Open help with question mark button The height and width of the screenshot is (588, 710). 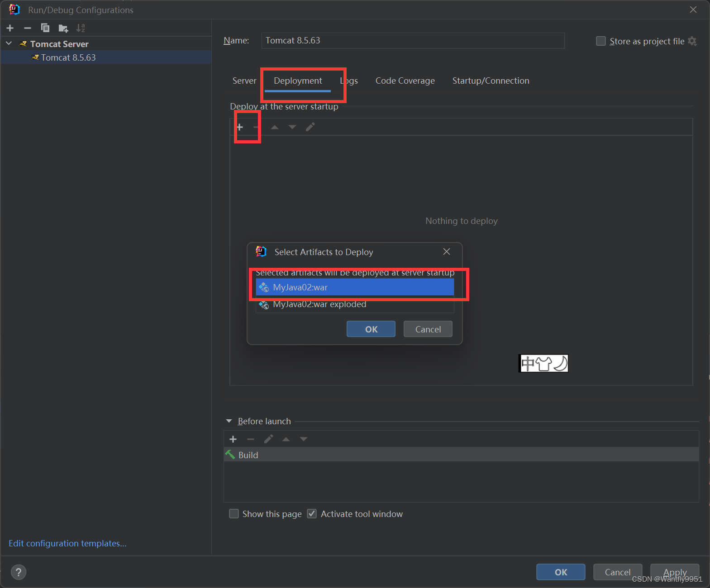[x=19, y=572]
